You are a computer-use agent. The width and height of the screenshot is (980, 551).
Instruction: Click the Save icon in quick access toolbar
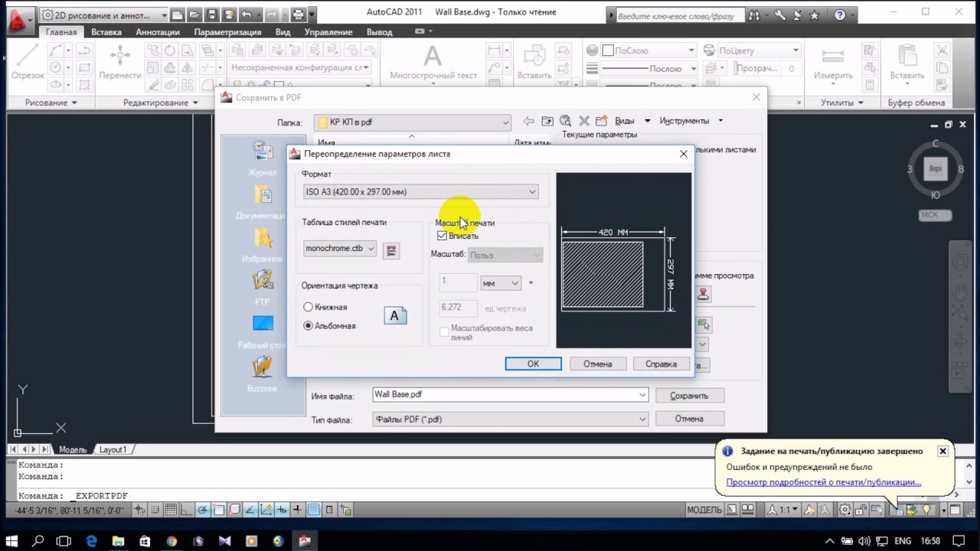212,15
